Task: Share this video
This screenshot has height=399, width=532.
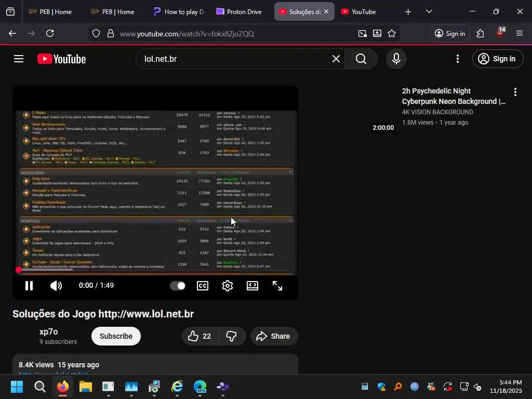Action: (x=274, y=336)
